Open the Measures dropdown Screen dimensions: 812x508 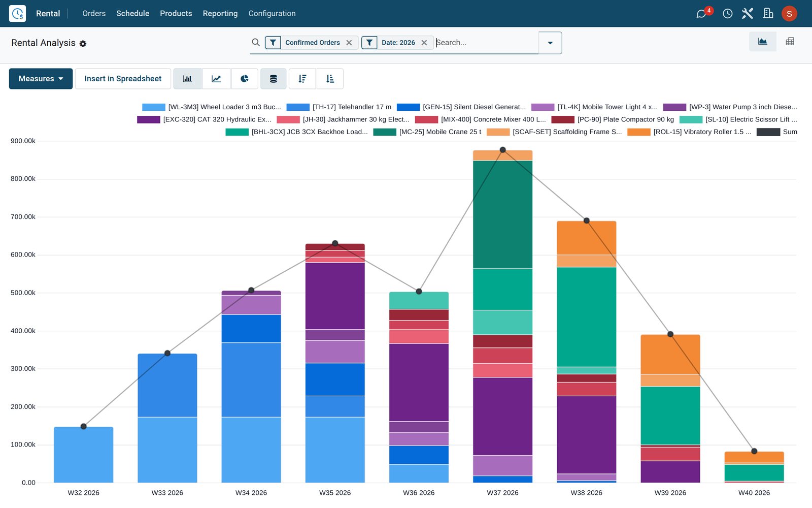click(41, 79)
